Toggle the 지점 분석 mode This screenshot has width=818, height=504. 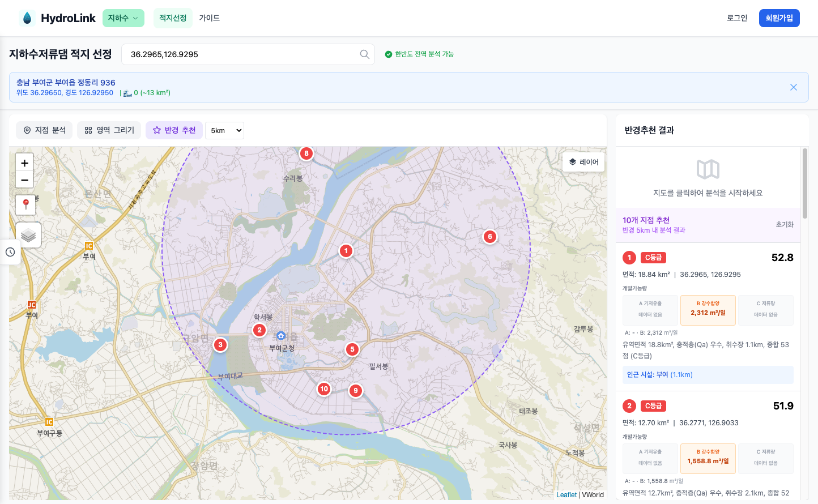44,130
